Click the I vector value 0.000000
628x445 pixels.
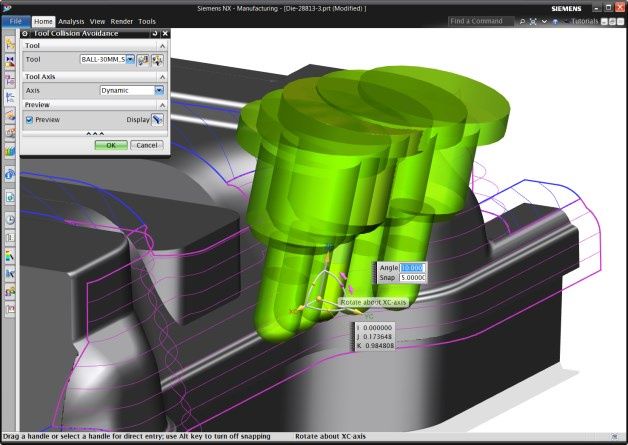click(377, 328)
